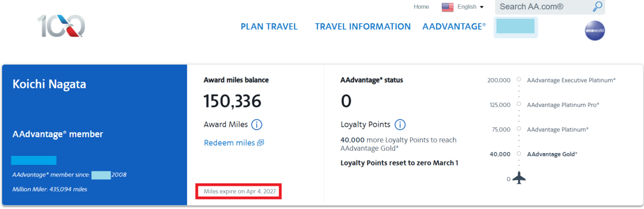Select the AAdvantage Executive Platinum tier marker

click(x=518, y=80)
